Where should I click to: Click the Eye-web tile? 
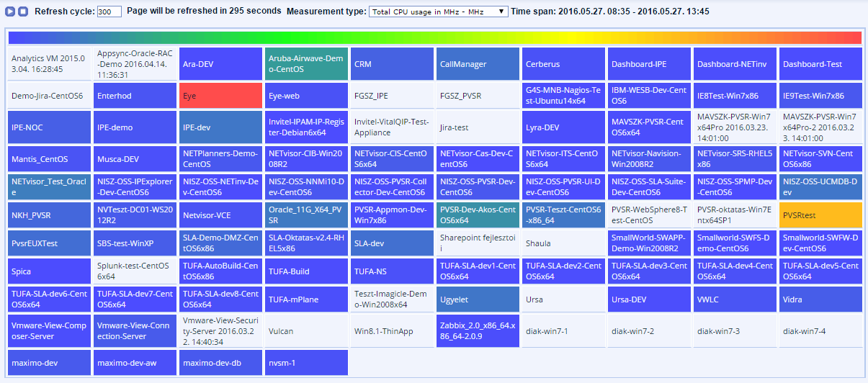pos(305,95)
